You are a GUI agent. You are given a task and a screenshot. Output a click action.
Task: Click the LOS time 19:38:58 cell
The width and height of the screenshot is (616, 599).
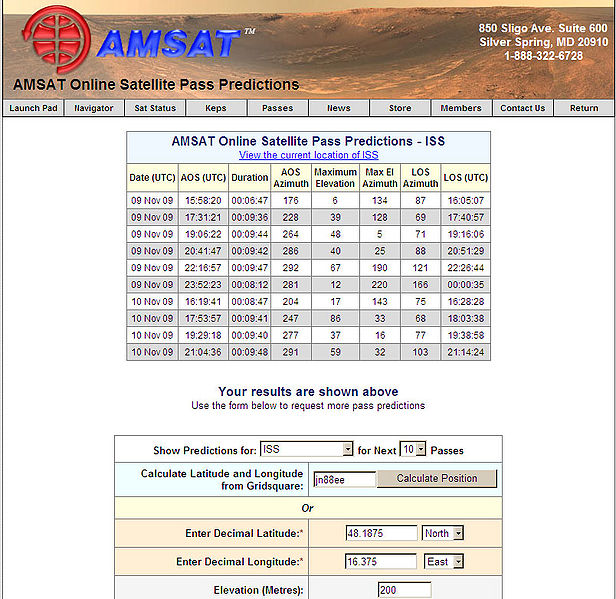[x=466, y=335]
